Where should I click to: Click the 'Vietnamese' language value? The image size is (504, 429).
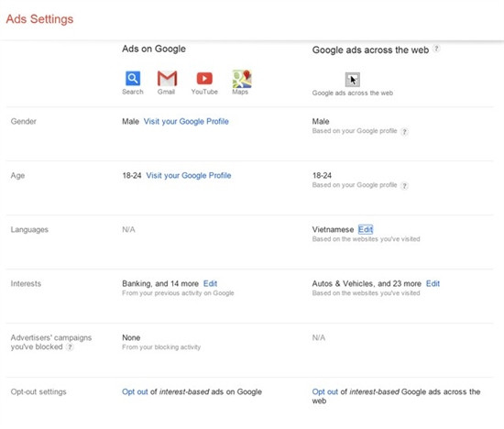(333, 229)
